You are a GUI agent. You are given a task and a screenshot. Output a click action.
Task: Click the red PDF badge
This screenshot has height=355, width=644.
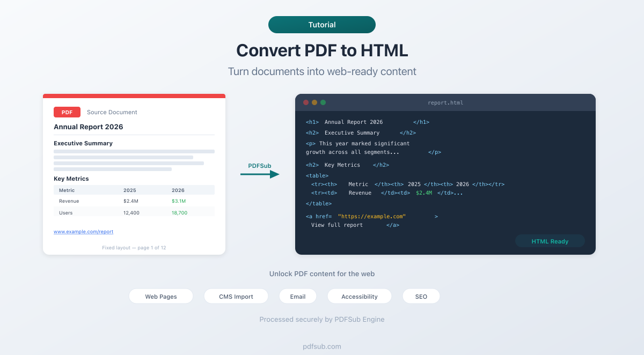pyautogui.click(x=67, y=112)
